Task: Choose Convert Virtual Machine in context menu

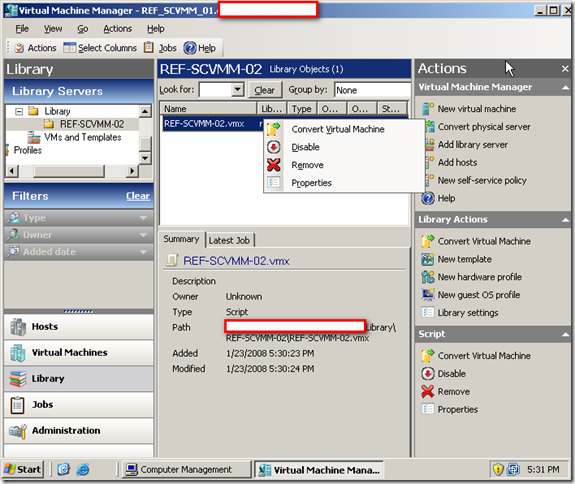Action: point(344,129)
